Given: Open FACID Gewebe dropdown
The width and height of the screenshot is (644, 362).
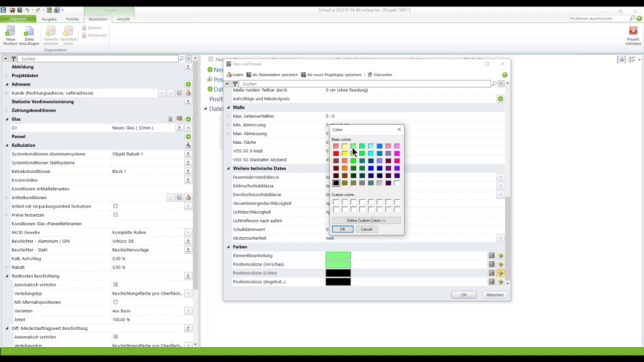Looking at the screenshot, I should click(188, 232).
